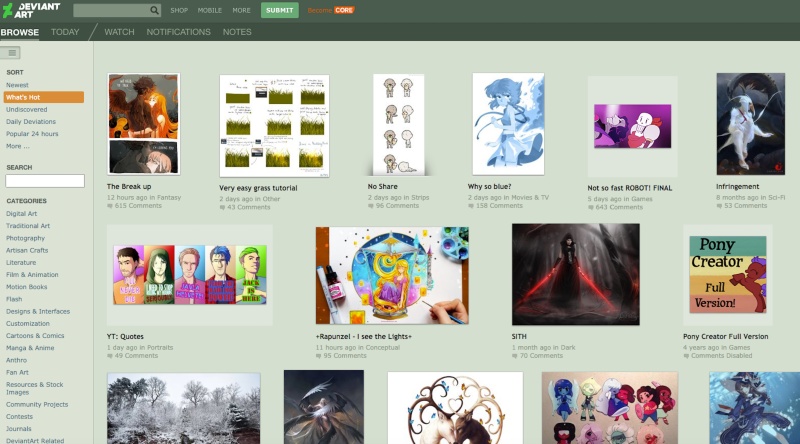Screen dimensions: 800x444
Task: Open the Infringement artwork thumbnail
Action: [x=751, y=124]
